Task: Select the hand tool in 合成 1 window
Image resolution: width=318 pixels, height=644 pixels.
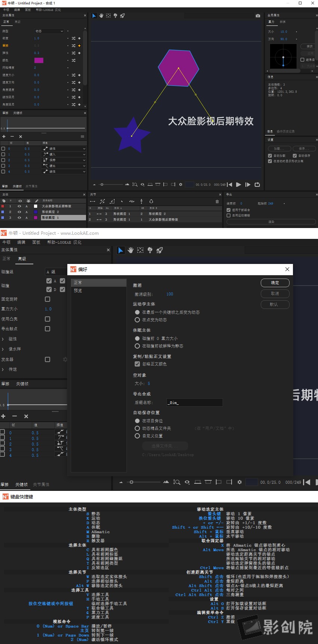Action: (101, 16)
